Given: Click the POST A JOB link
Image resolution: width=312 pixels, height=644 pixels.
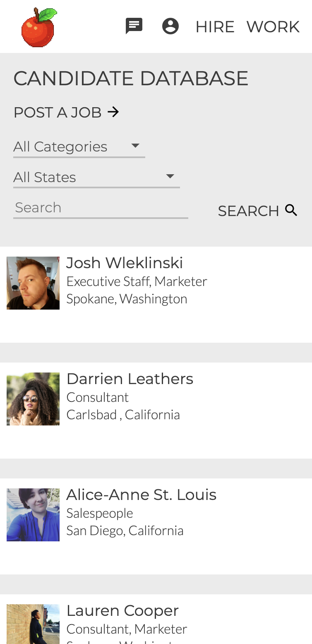Looking at the screenshot, I should coord(58,112).
